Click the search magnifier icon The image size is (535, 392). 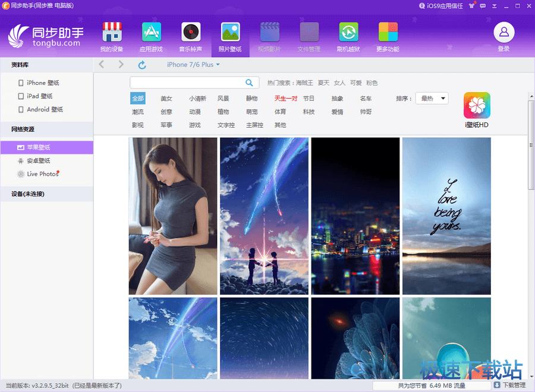[250, 83]
